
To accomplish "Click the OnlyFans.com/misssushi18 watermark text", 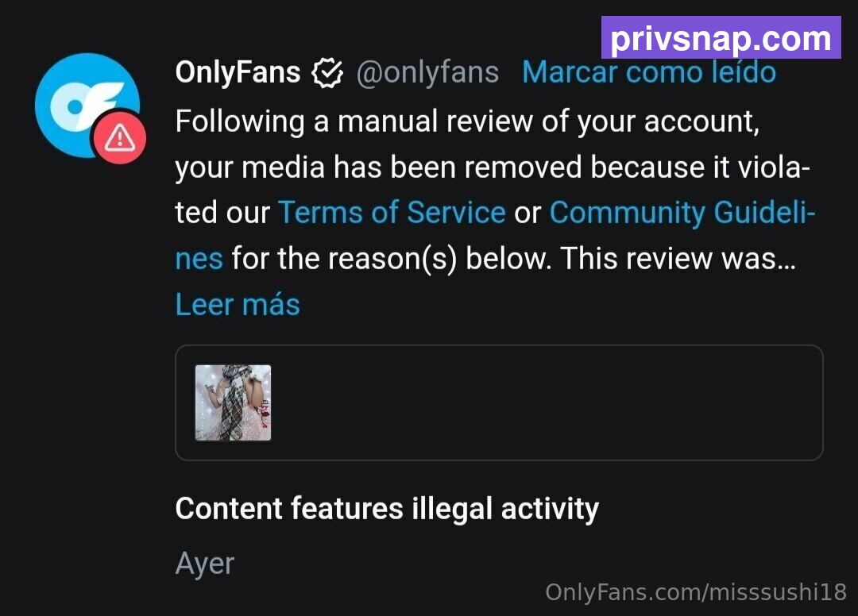I will click(x=696, y=592).
